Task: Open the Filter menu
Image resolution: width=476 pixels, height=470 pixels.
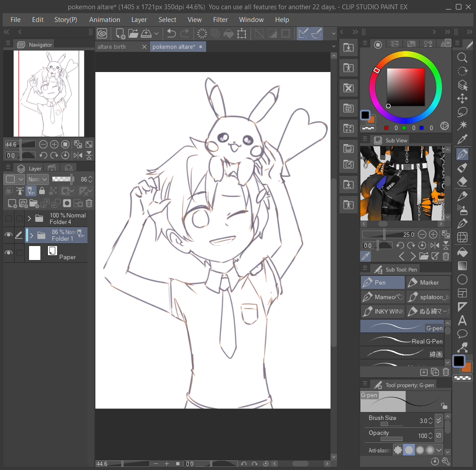Action: tap(220, 20)
